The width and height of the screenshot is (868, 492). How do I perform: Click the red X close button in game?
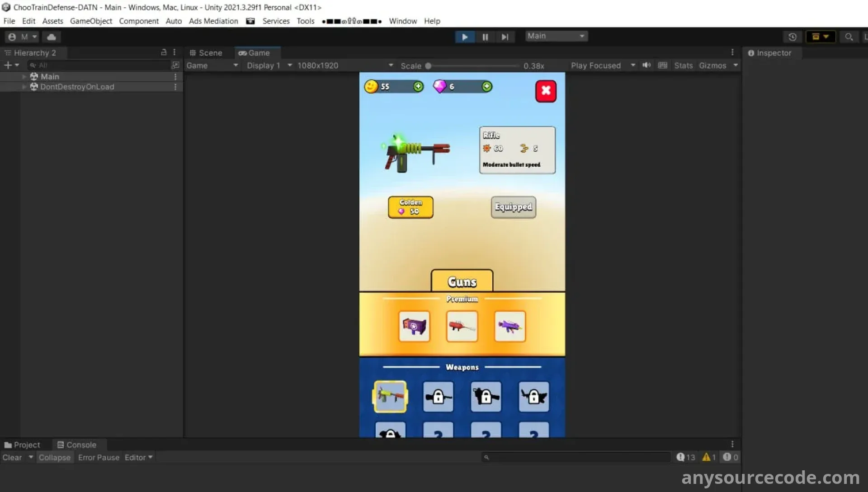click(546, 91)
